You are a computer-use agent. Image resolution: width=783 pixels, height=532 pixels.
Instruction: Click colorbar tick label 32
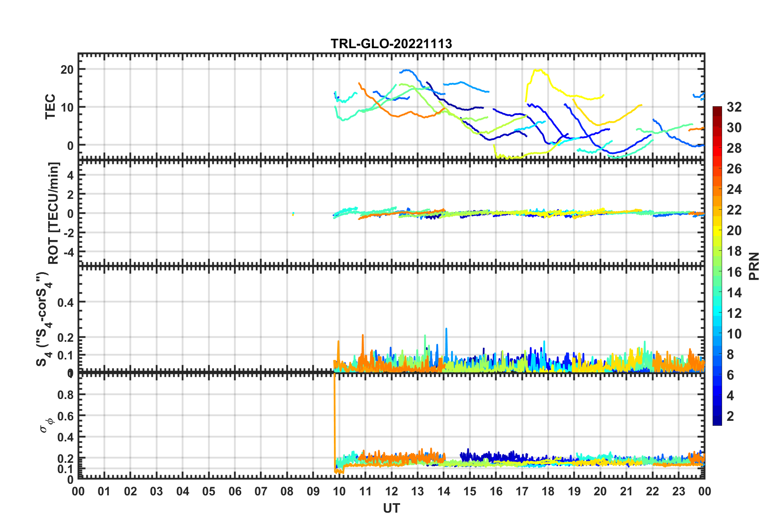tap(734, 107)
